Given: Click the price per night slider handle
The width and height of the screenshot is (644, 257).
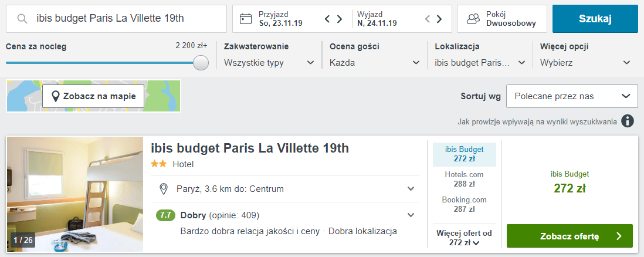Looking at the screenshot, I should pos(201,63).
